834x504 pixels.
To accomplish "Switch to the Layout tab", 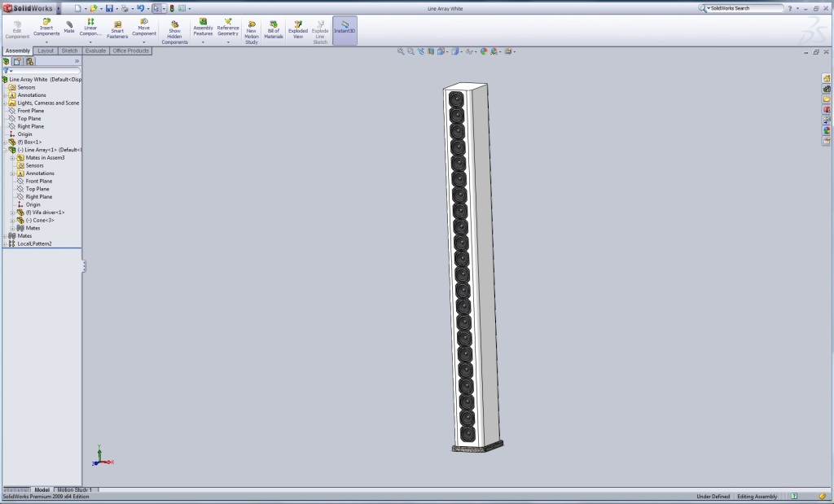I will (x=46, y=51).
